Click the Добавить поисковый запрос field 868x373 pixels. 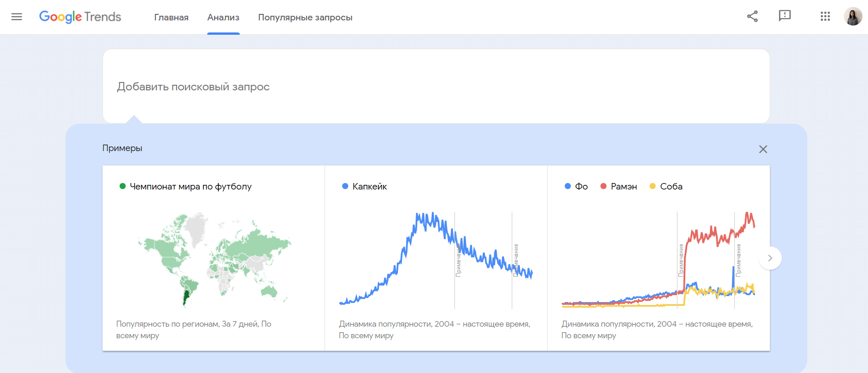pyautogui.click(x=436, y=87)
